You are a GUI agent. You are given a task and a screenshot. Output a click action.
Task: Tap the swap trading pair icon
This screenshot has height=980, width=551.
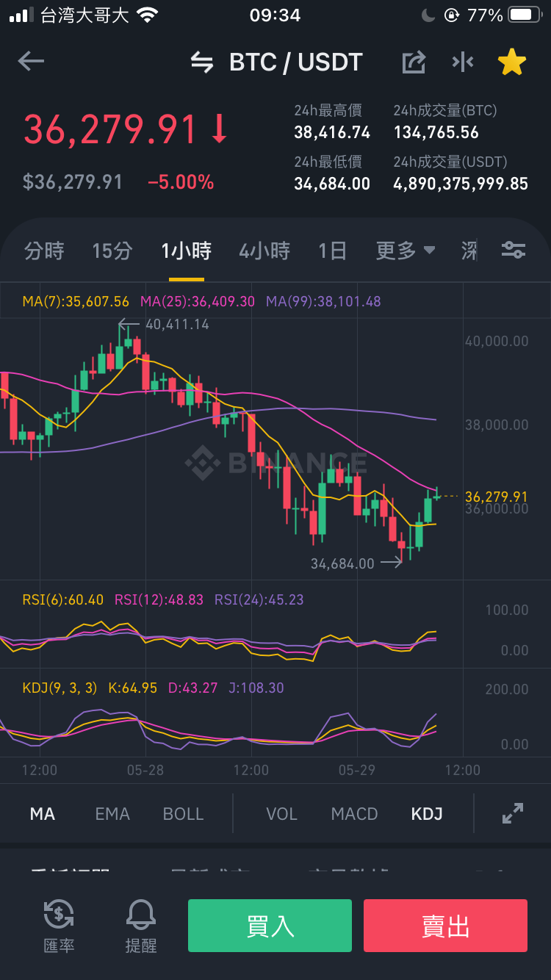(201, 62)
